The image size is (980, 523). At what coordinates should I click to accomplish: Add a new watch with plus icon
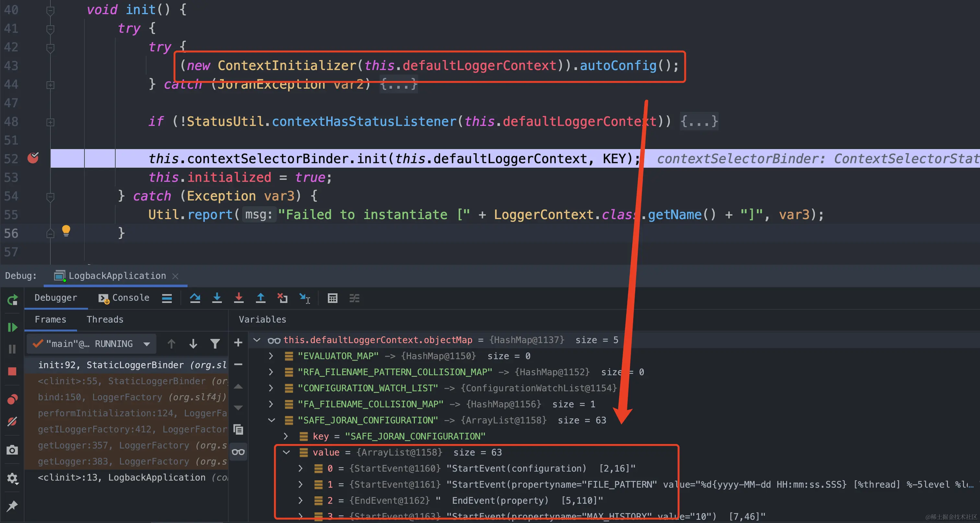[238, 343]
